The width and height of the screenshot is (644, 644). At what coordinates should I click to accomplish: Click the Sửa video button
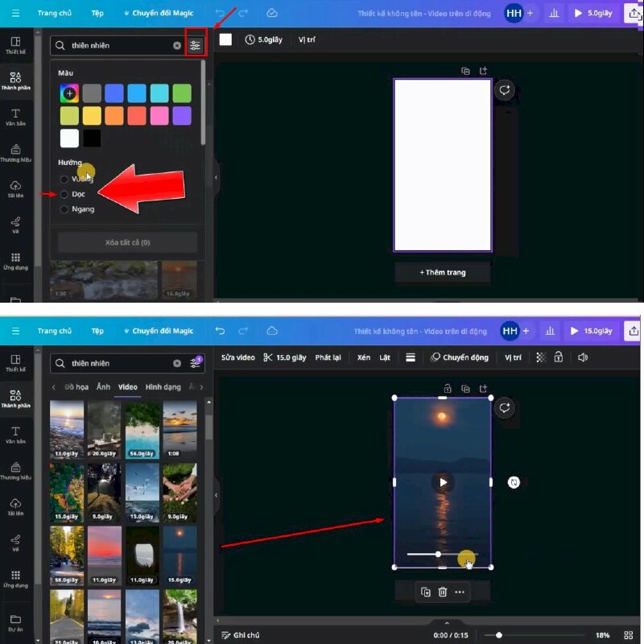(x=238, y=357)
